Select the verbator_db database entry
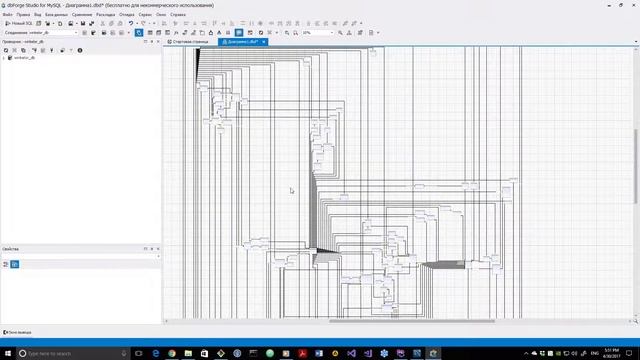Viewport: 640px width, 360px height. tap(24, 58)
